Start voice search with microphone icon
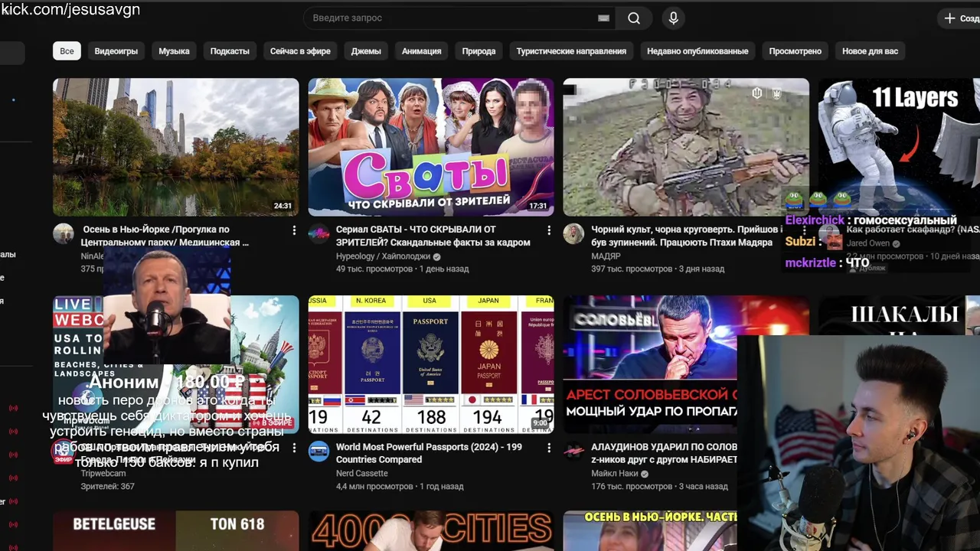Screen dimensions: 980x551 point(674,18)
